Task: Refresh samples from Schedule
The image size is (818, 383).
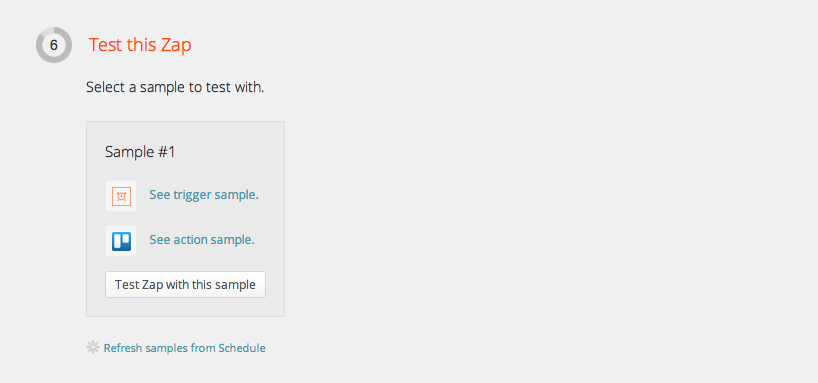Action: pyautogui.click(x=184, y=348)
